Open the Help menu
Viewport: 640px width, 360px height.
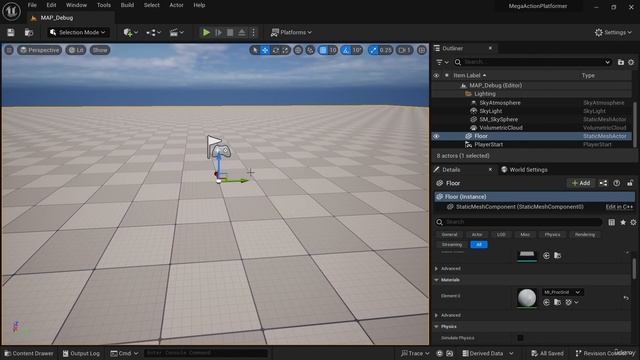tap(199, 5)
